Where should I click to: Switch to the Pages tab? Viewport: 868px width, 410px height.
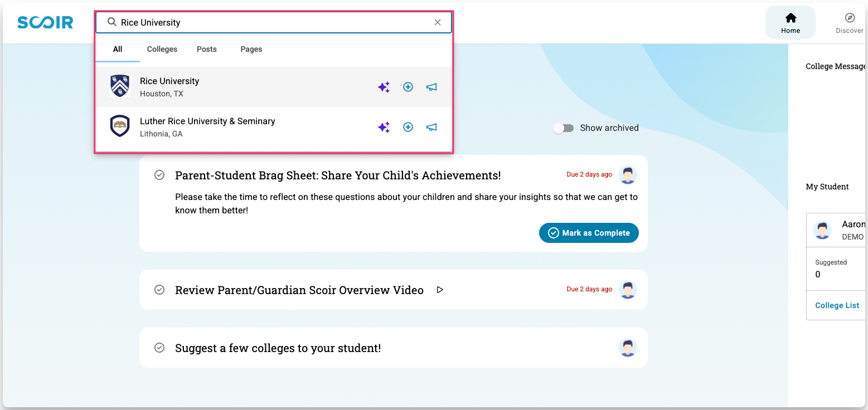pyautogui.click(x=251, y=49)
